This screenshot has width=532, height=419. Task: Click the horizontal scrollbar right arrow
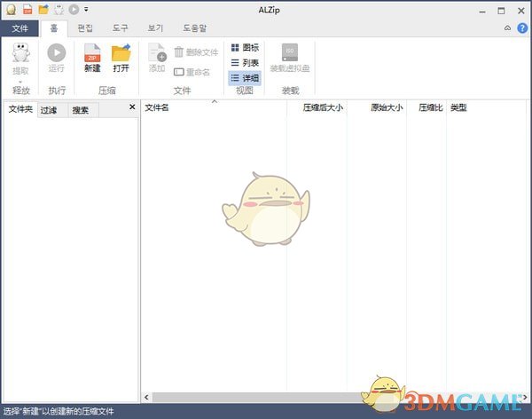525,397
